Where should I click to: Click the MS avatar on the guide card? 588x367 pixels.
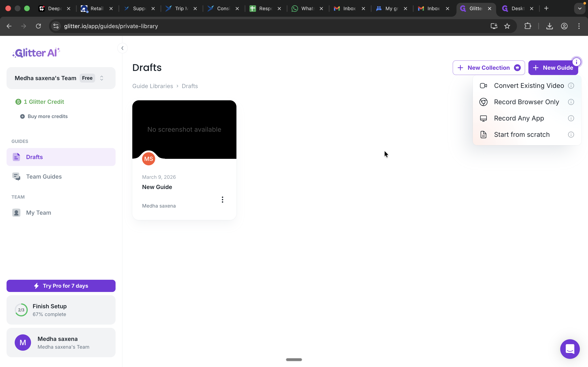(148, 159)
